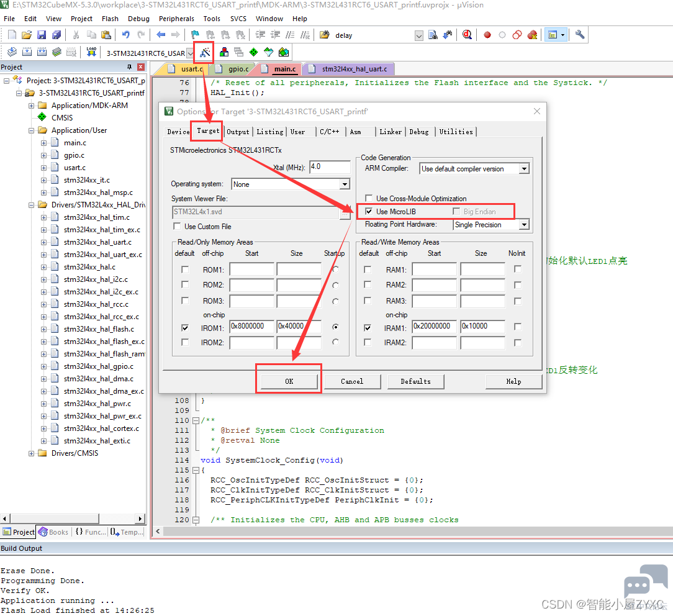Toggle the IROM1 default checkbox
673x616 pixels.
pos(184,327)
